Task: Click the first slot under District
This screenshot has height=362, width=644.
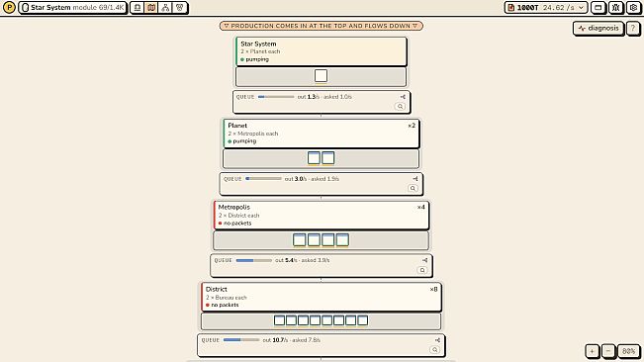Action: tap(279, 320)
